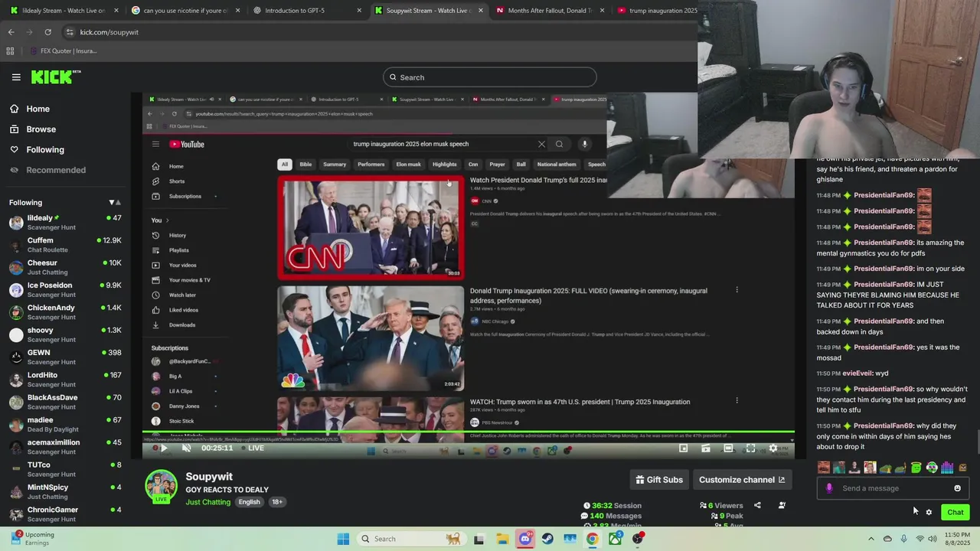Open Steam from taskbar

[x=547, y=539]
